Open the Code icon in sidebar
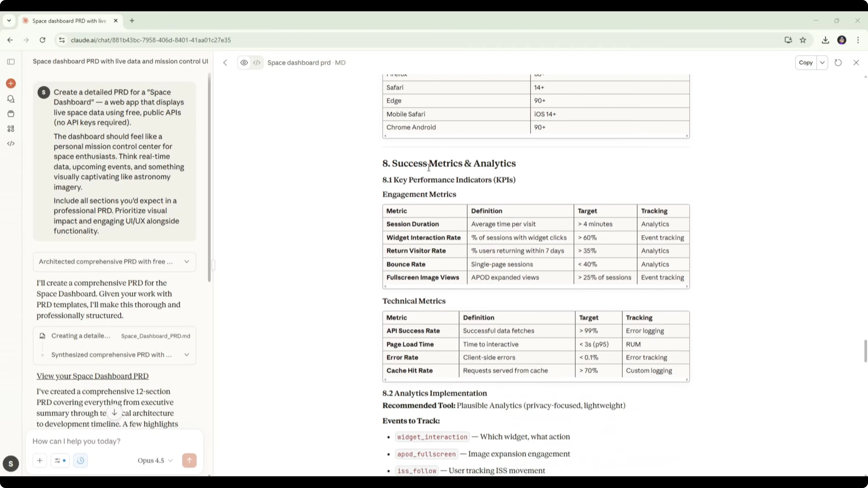The width and height of the screenshot is (868, 488). 11,144
